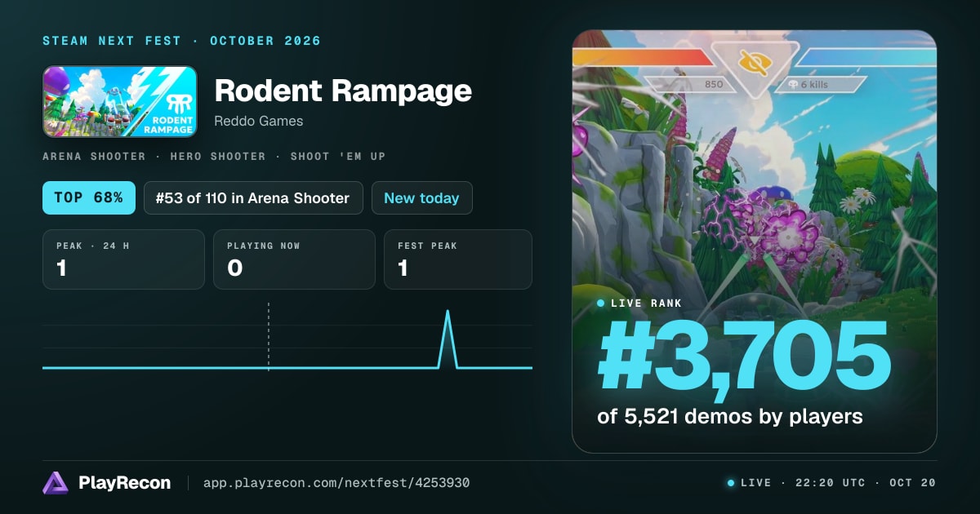This screenshot has width=980, height=514.
Task: Open the Rodent Rampage capsule thumbnail
Action: [120, 101]
